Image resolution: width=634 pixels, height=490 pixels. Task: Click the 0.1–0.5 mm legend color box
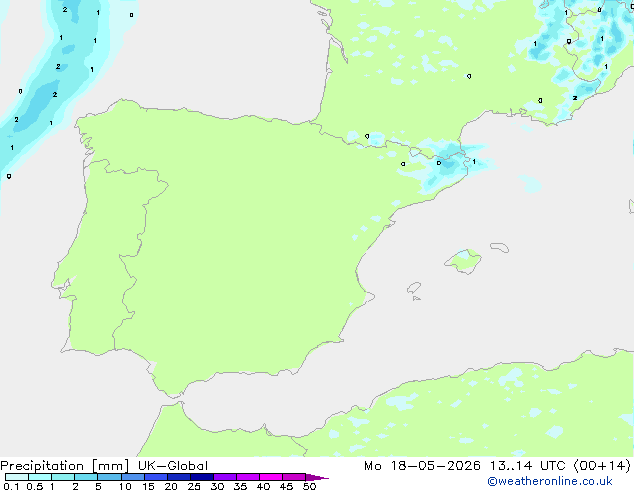click(17, 477)
